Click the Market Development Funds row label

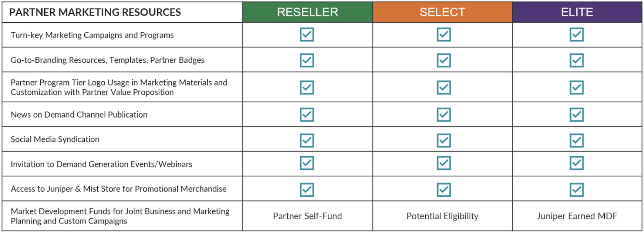[x=120, y=216]
